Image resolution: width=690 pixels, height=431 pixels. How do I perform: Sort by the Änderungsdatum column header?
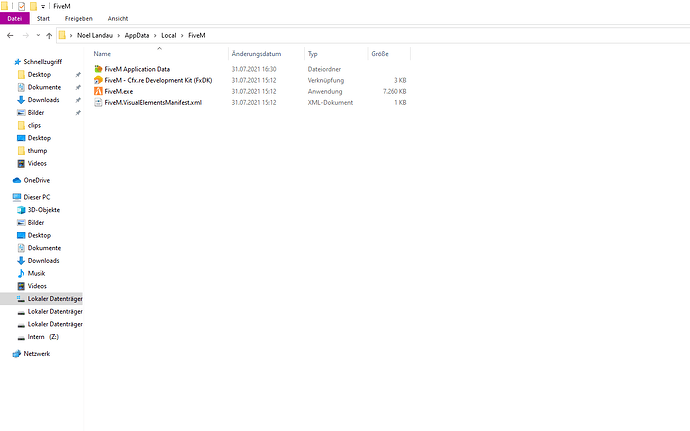pos(257,54)
